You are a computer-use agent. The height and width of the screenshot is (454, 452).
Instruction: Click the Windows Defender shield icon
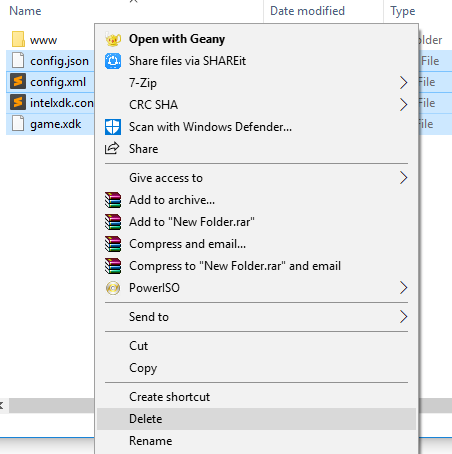(113, 127)
